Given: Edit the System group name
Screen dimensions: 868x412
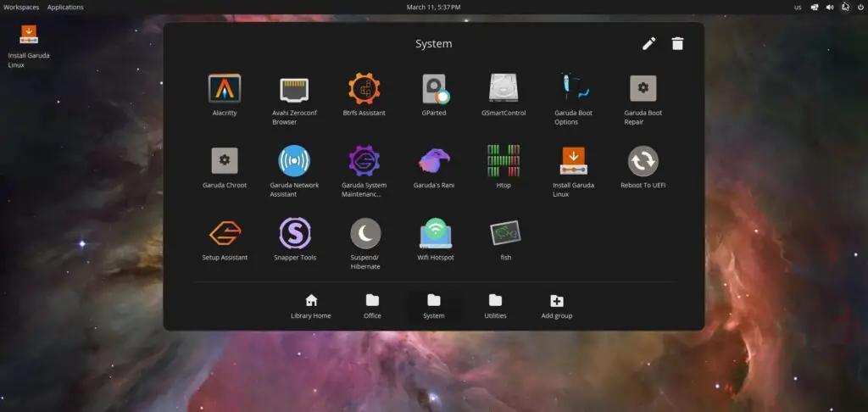Looking at the screenshot, I should point(648,43).
